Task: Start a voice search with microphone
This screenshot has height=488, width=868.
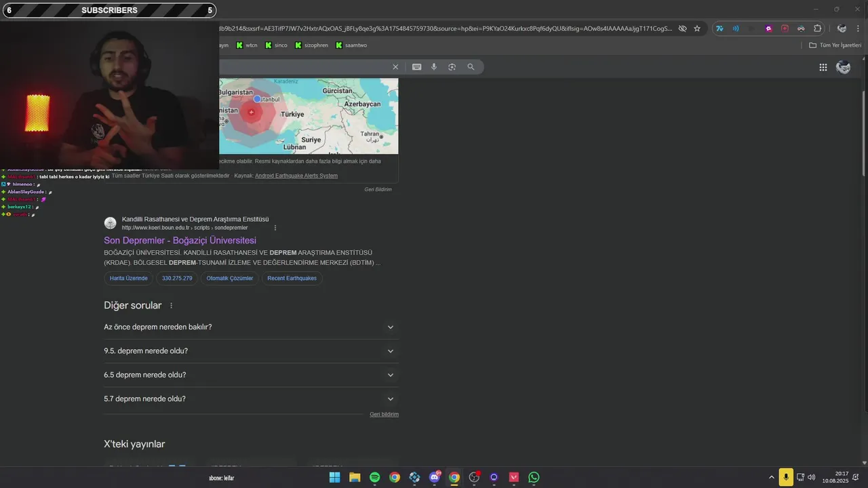Action: (434, 67)
